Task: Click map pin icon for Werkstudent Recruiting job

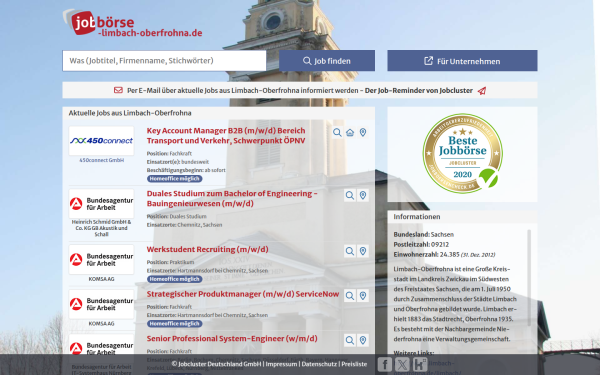Action: click(363, 251)
